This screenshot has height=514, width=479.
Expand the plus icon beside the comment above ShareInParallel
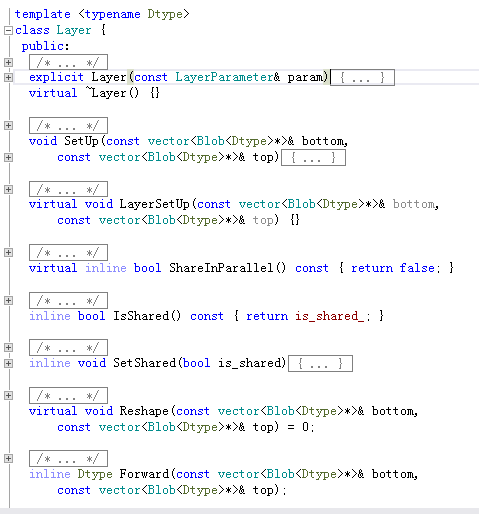(x=8, y=252)
